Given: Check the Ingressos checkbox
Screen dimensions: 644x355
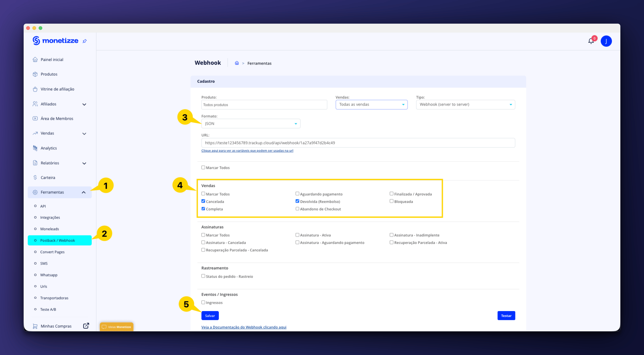Looking at the screenshot, I should (203, 302).
